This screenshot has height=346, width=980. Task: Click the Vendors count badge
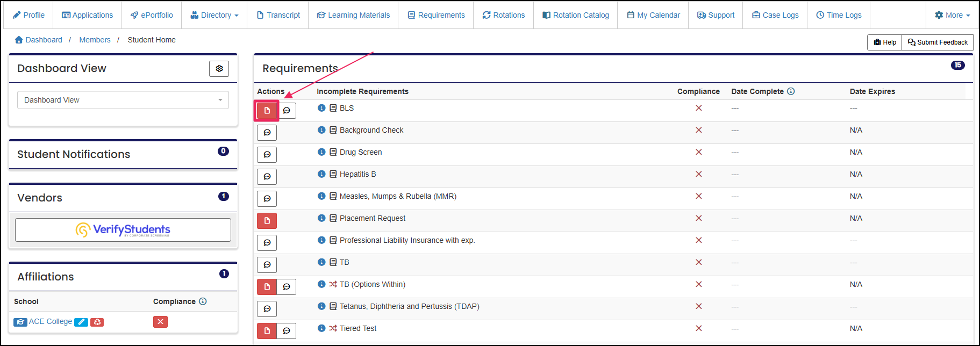pyautogui.click(x=224, y=196)
